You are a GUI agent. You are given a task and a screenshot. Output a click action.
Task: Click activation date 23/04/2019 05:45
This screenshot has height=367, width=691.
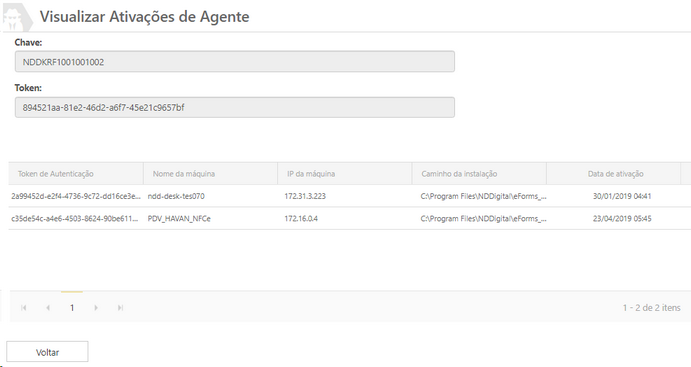(622, 219)
